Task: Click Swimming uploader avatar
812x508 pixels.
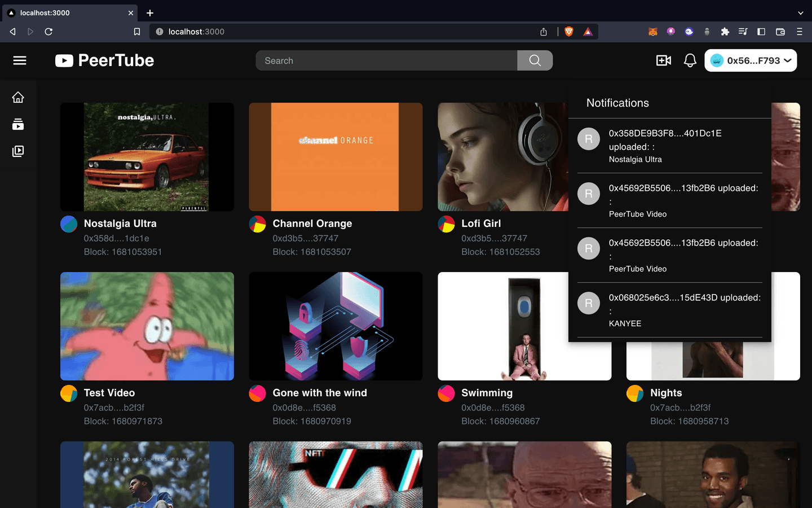Action: click(x=447, y=393)
